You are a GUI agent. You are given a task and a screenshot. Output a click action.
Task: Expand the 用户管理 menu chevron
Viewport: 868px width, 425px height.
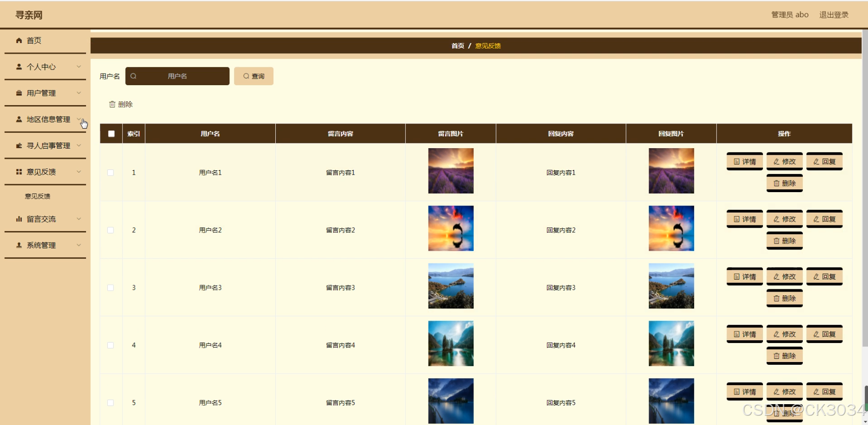[x=79, y=93]
